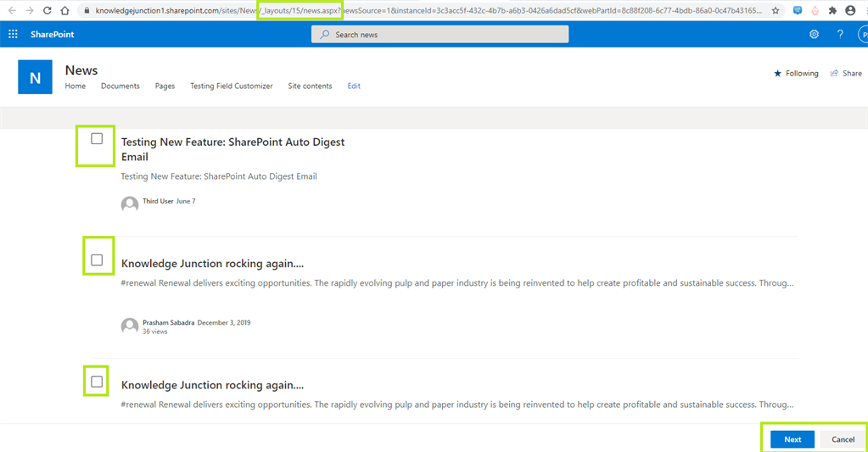Click the News site title text
Image resolution: width=868 pixels, height=452 pixels.
tap(81, 70)
